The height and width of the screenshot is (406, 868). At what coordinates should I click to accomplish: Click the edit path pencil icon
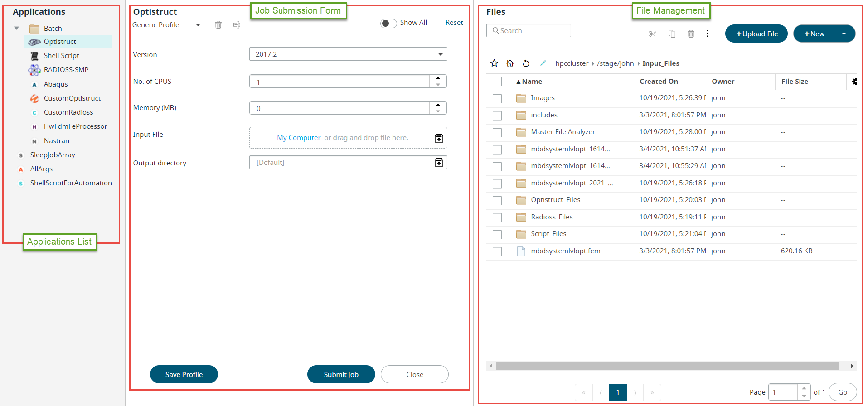point(543,63)
